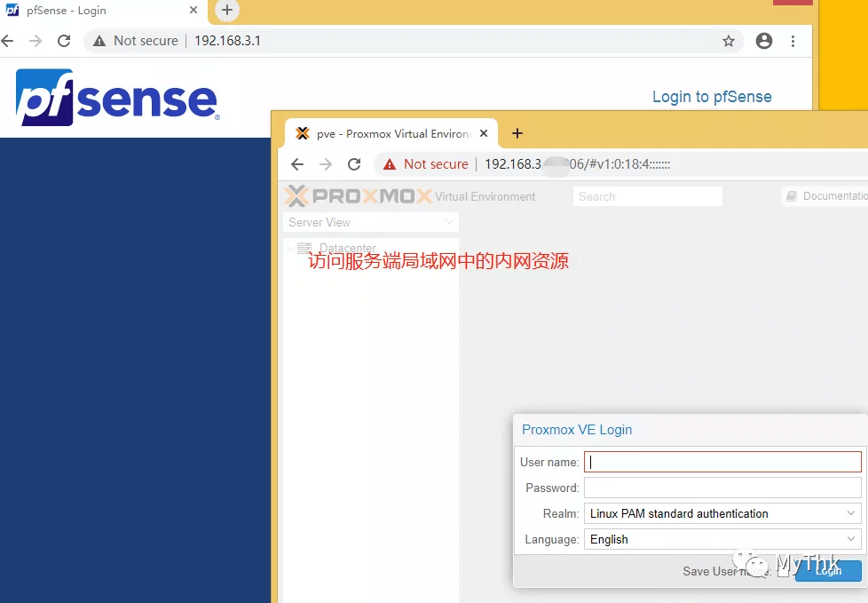Viewport: 868px width, 603px height.
Task: Click the Login to pfSense heading
Action: click(x=712, y=97)
